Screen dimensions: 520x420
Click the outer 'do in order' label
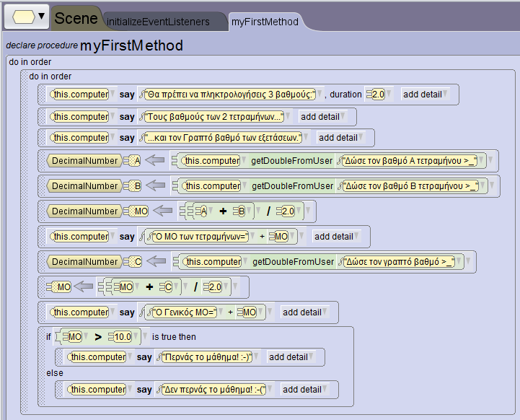30,62
